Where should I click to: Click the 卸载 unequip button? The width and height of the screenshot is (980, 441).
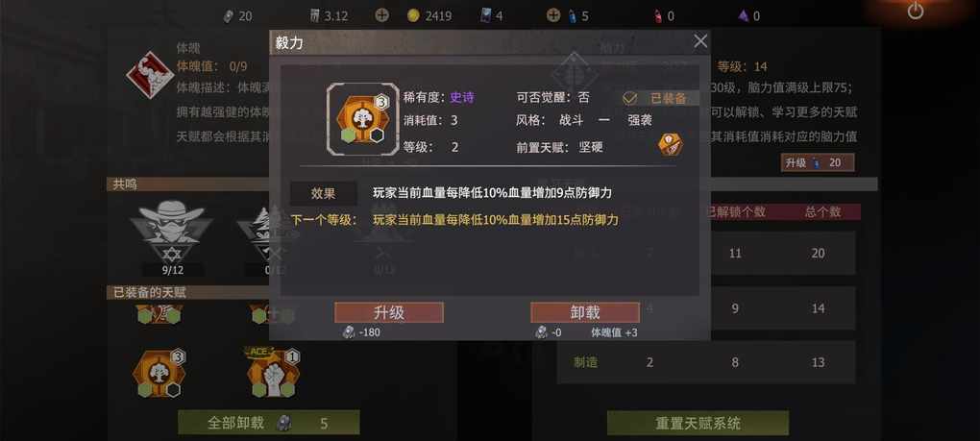click(585, 312)
